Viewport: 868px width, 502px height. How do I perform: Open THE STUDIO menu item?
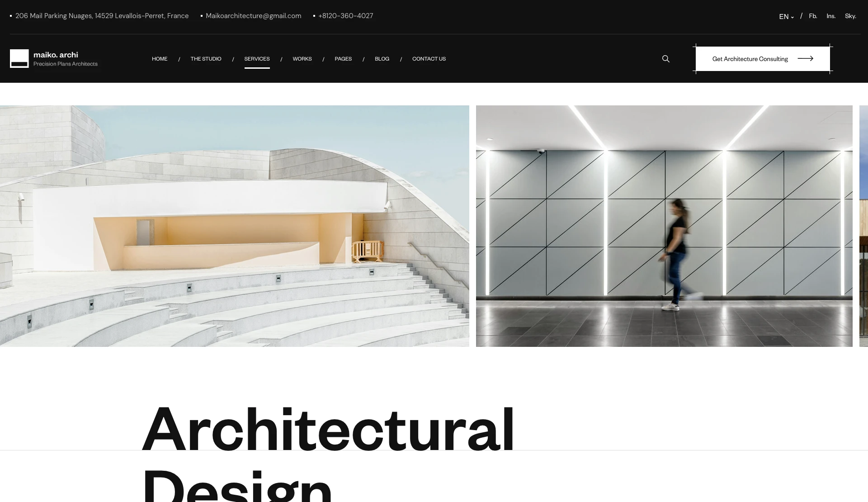206,59
